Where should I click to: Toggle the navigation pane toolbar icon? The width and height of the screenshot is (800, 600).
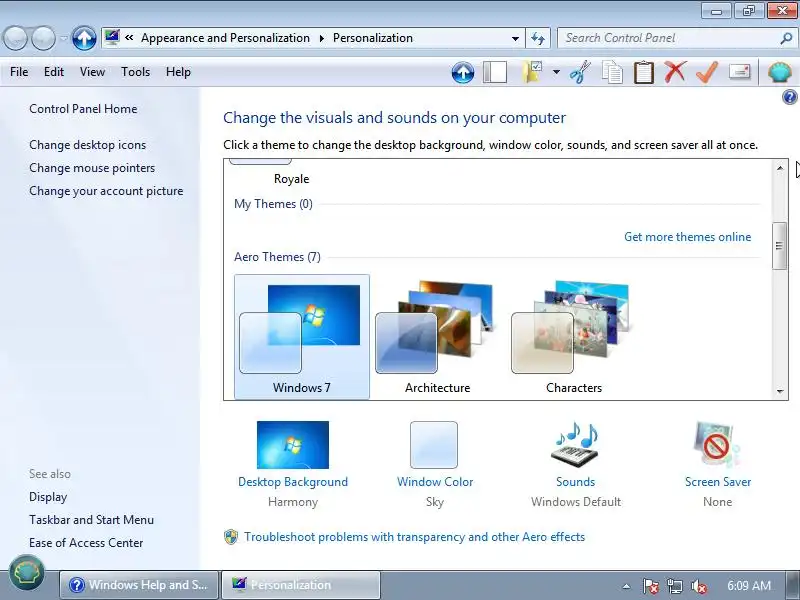click(495, 72)
